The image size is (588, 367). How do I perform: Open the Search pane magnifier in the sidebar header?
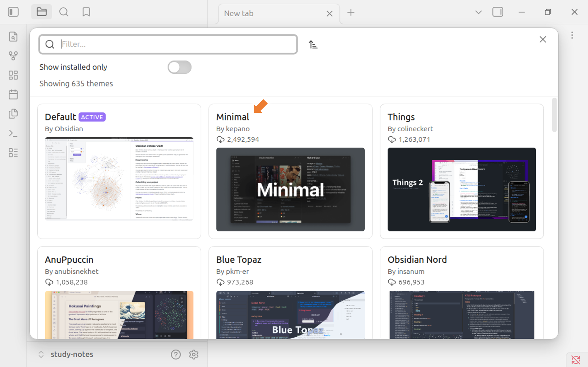point(64,12)
